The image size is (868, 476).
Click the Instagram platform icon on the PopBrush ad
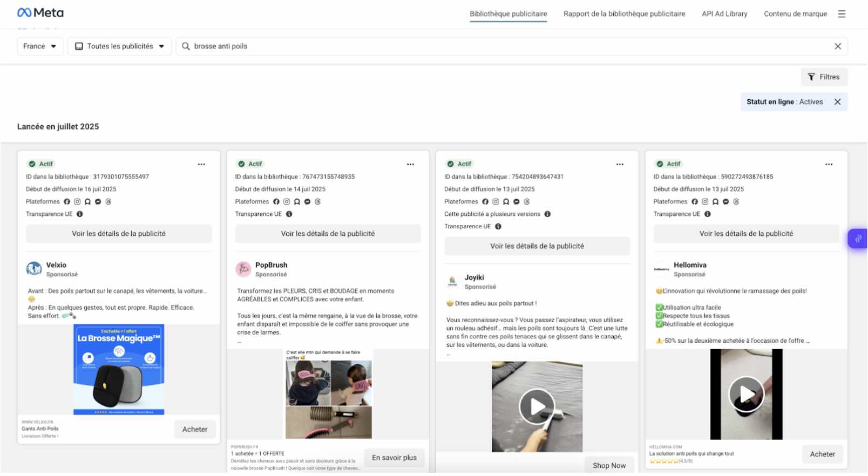point(287,202)
